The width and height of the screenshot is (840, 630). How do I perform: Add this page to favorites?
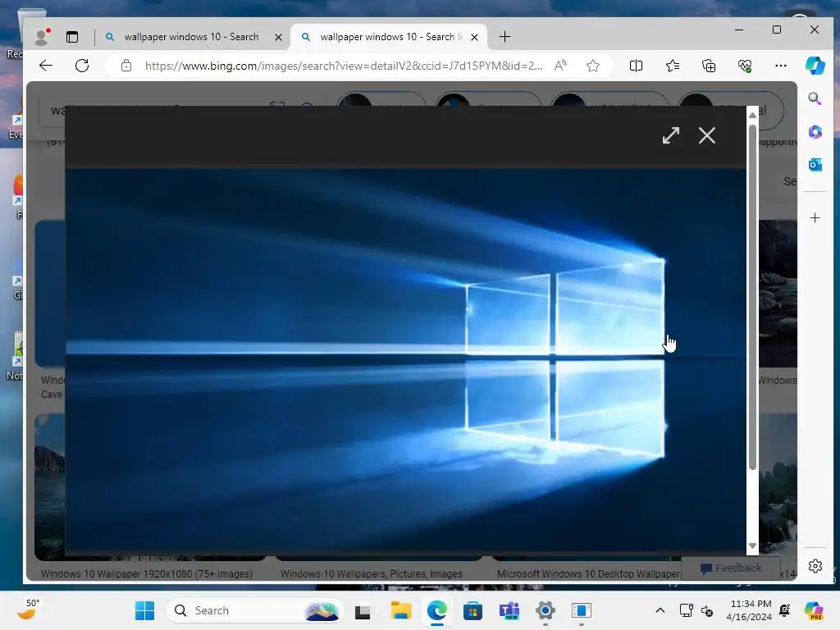pyautogui.click(x=592, y=66)
